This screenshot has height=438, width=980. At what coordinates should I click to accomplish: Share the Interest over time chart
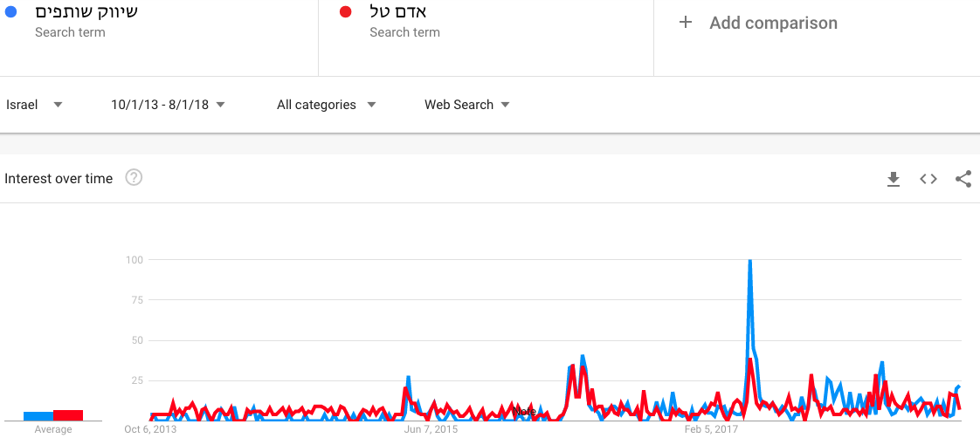click(x=963, y=179)
